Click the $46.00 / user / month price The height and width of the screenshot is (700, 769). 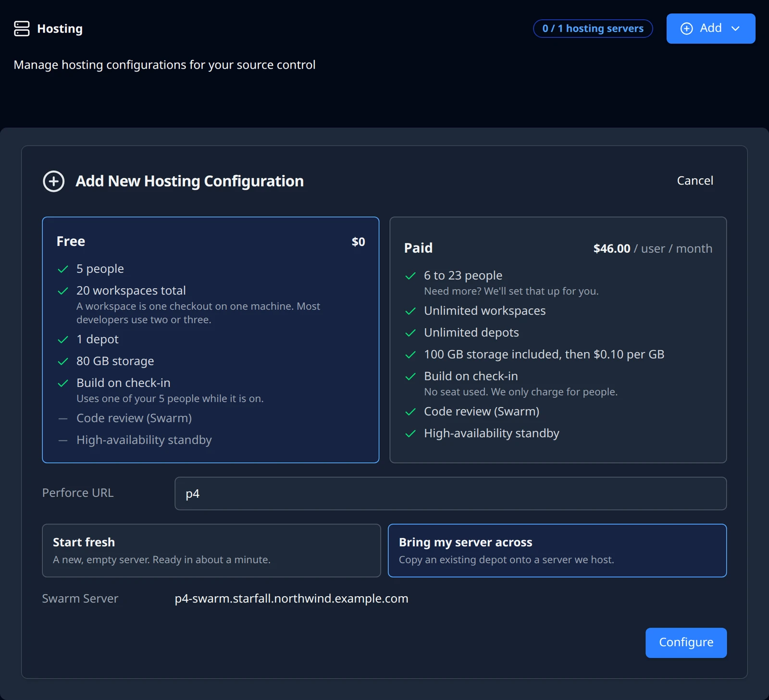653,248
